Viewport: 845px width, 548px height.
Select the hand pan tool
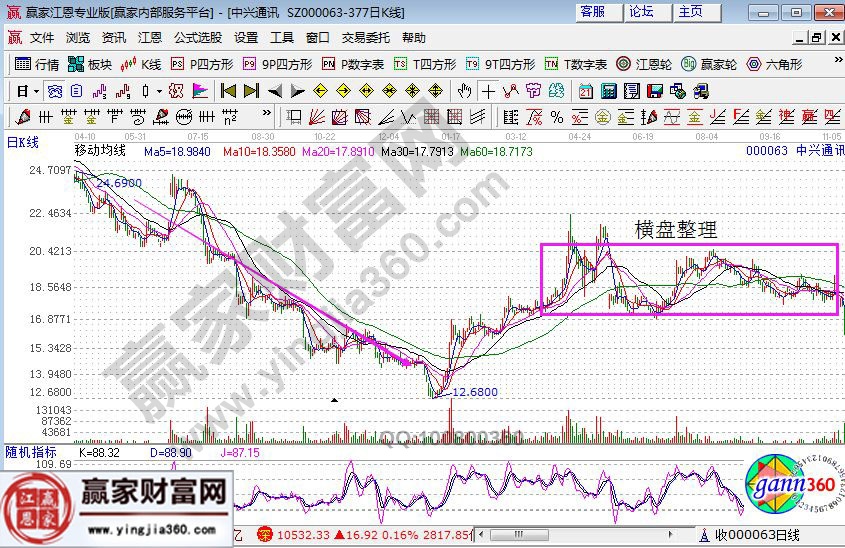point(464,91)
